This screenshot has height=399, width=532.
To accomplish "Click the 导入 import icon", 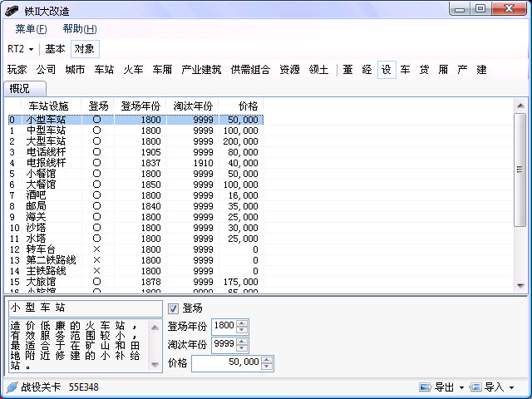I will point(475,387).
